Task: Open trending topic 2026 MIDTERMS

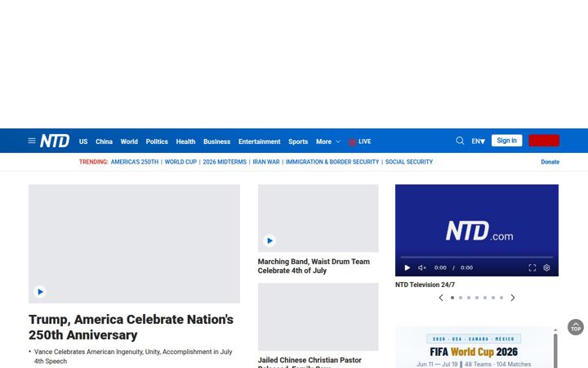Action: coord(225,162)
